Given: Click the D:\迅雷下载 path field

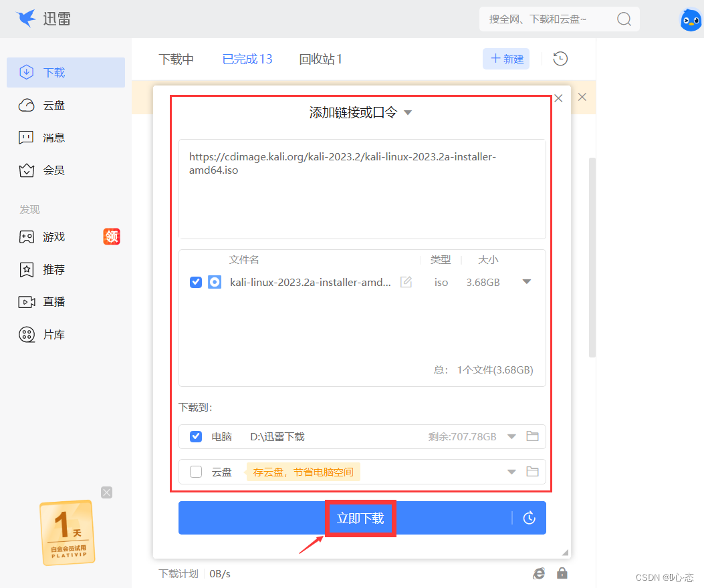Looking at the screenshot, I should [277, 437].
